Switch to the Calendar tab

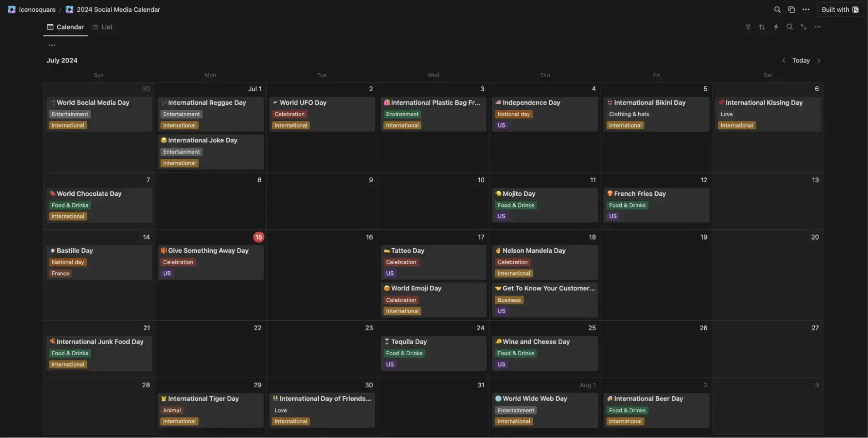point(66,27)
